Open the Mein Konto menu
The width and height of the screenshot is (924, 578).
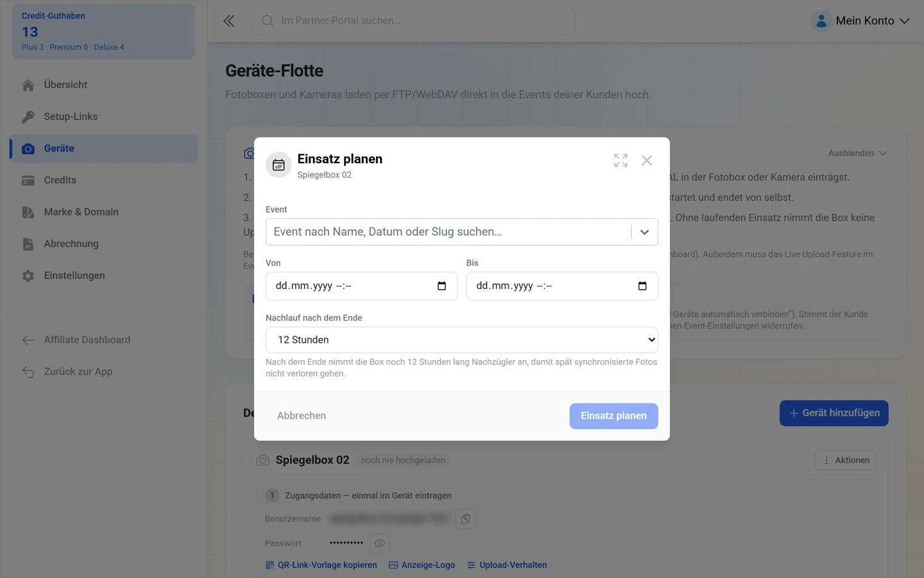tap(860, 21)
